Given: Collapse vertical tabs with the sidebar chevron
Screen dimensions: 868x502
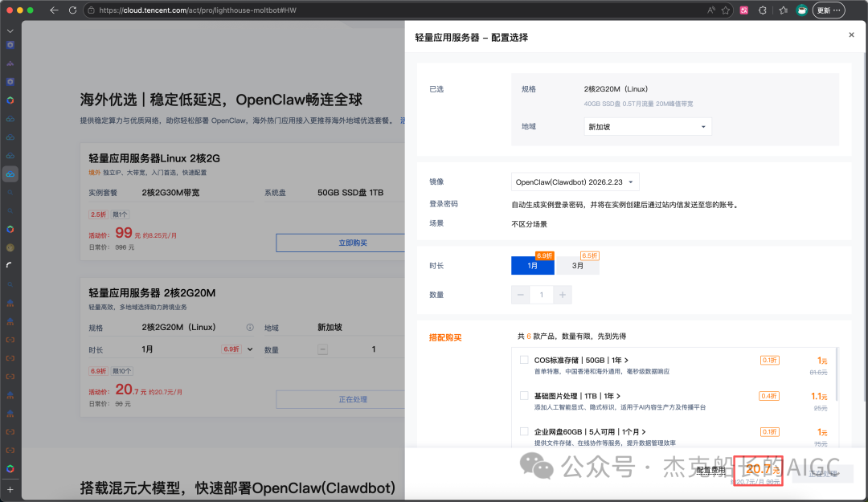Looking at the screenshot, I should [10, 31].
